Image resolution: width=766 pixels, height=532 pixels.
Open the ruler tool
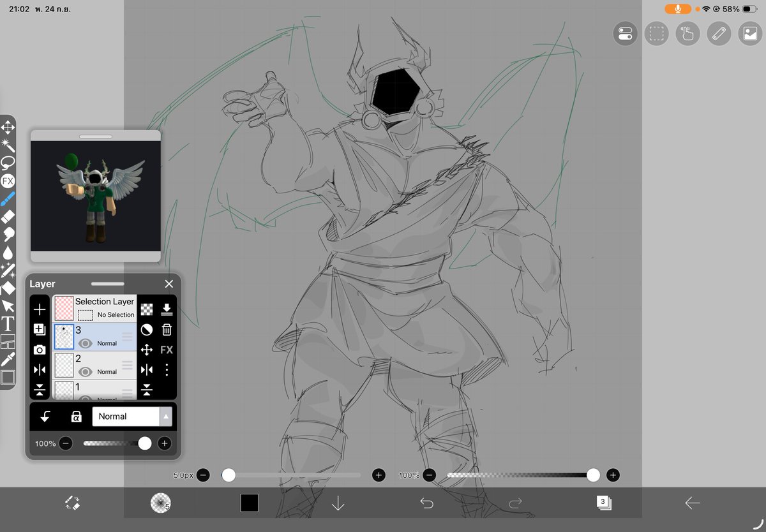click(719, 33)
